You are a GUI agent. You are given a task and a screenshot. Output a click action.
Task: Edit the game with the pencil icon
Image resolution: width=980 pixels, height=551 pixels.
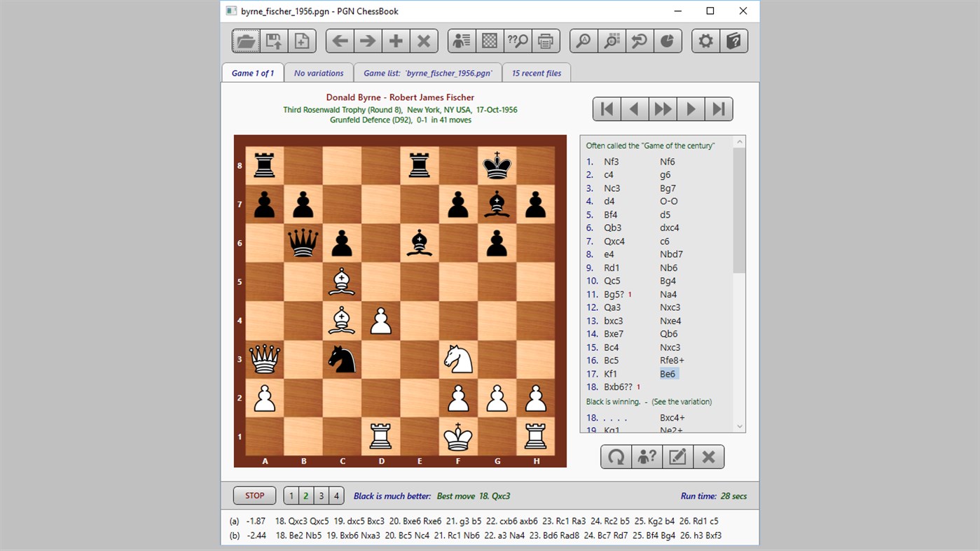click(677, 456)
